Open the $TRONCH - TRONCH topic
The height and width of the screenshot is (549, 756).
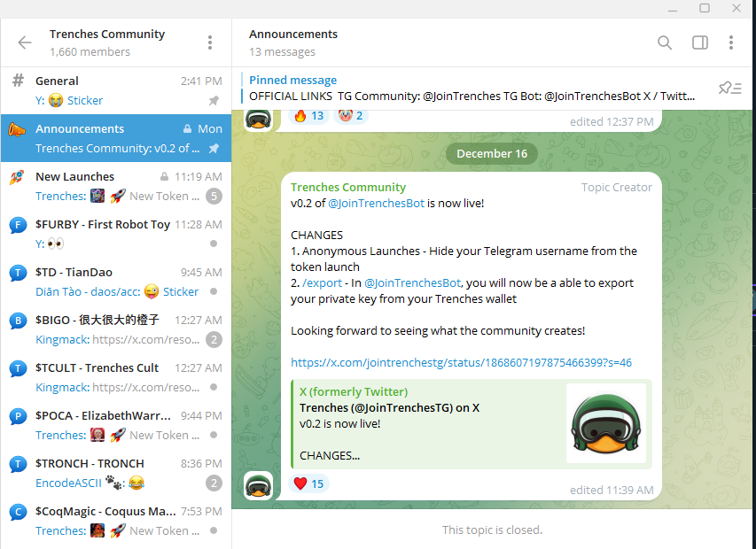116,473
